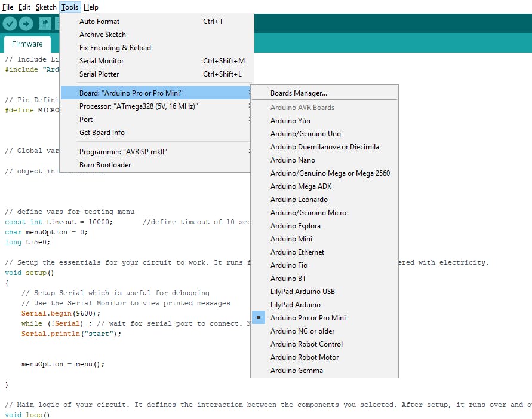The height and width of the screenshot is (419, 532).
Task: Click the Verify checkmark toolbar icon
Action: point(10,23)
